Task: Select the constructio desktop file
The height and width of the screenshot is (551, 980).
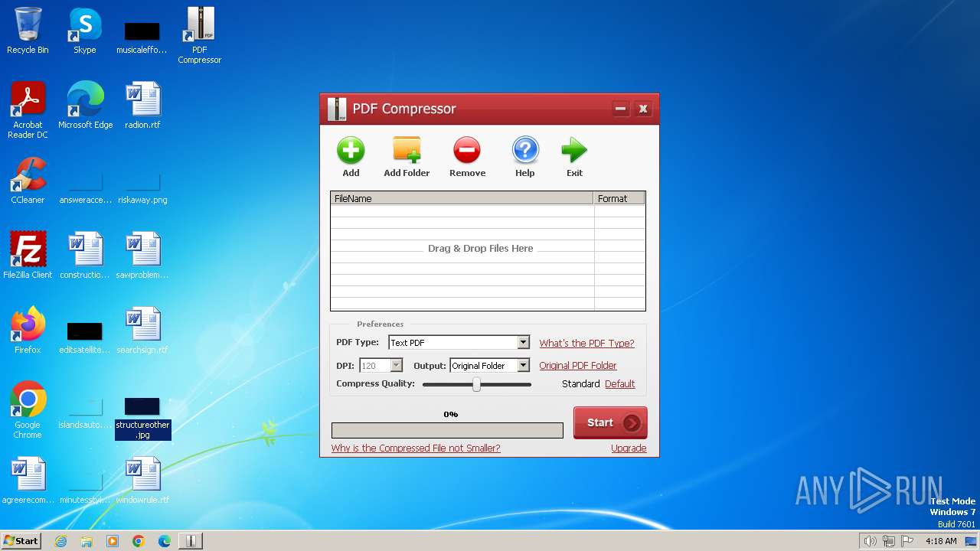Action: 85,256
